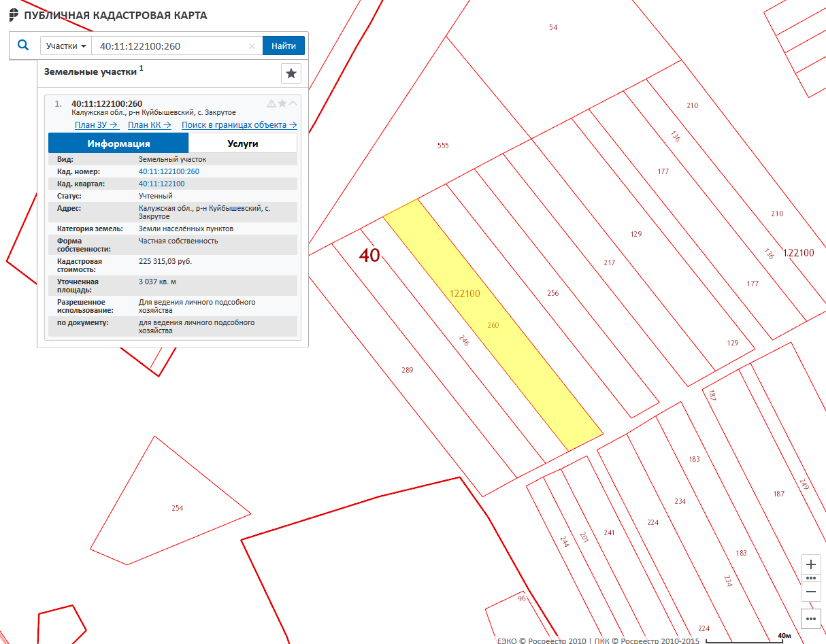Open favorites with the boxed star button
The image size is (826, 644).
click(x=291, y=73)
